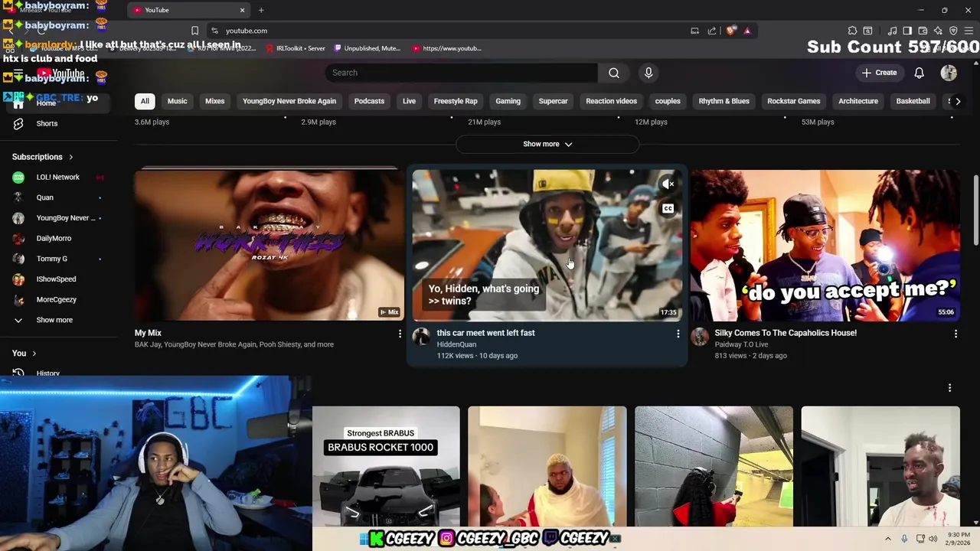Viewport: 980px width, 551px height.
Task: Open YouTube notifications bell
Action: pos(919,73)
